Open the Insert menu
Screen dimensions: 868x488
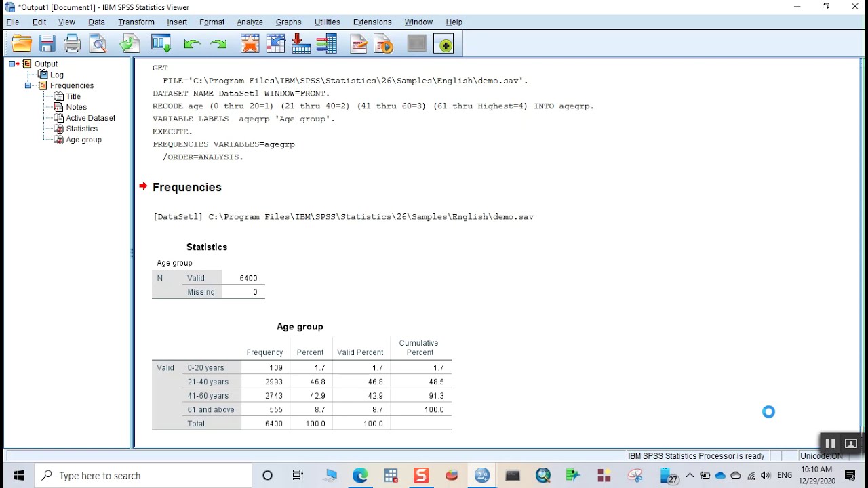[177, 22]
